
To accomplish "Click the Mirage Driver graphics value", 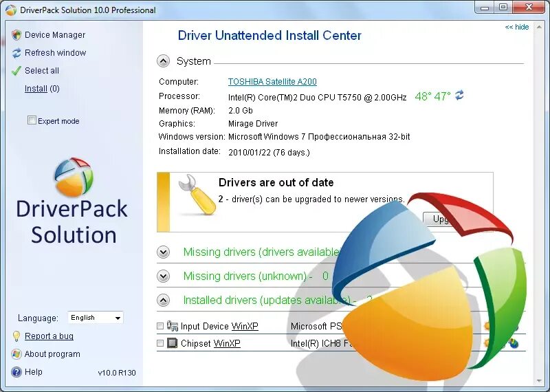I will click(253, 124).
